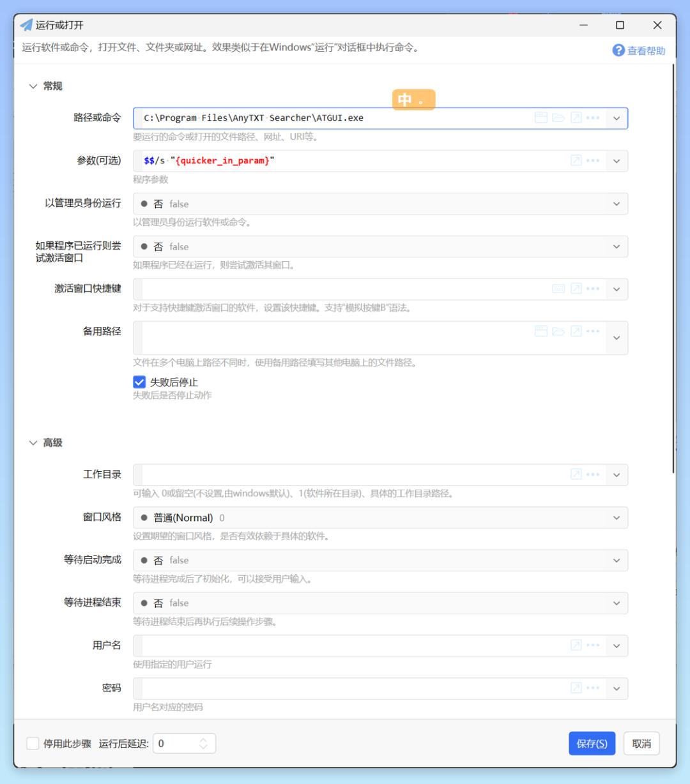Screen dimensions: 690x784
Task: Click the blue question mark help icon
Action: [618, 50]
